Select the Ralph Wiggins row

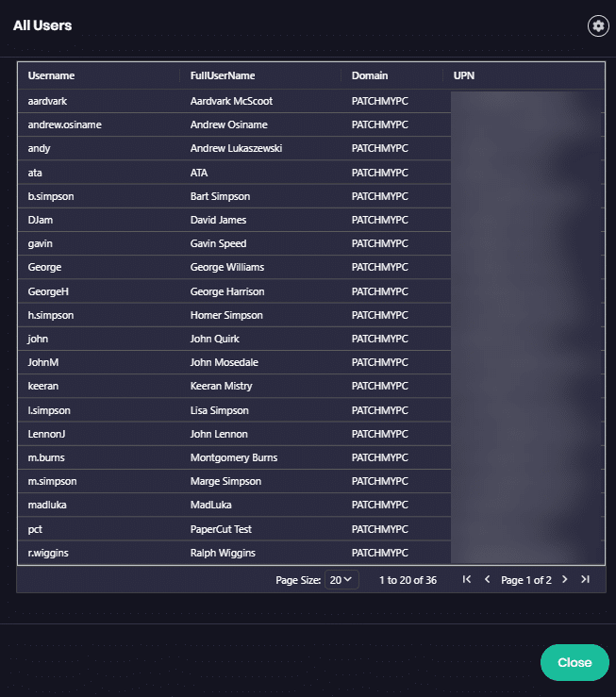pyautogui.click(x=223, y=553)
